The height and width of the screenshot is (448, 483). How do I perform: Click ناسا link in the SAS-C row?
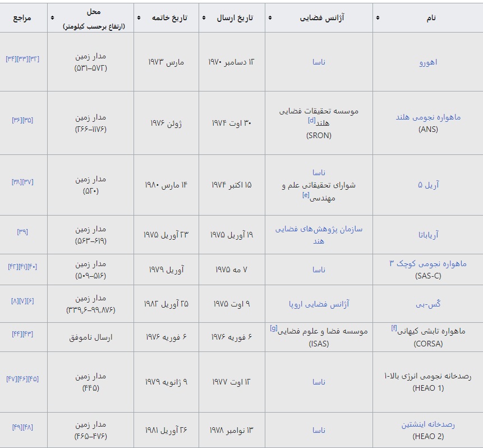319,270
